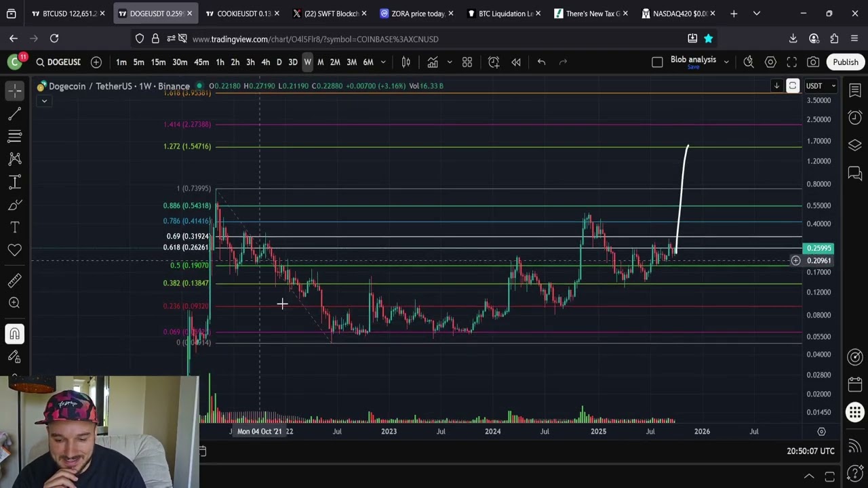The width and height of the screenshot is (868, 488).
Task: Collapse the chart legend chevron
Action: [x=44, y=101]
